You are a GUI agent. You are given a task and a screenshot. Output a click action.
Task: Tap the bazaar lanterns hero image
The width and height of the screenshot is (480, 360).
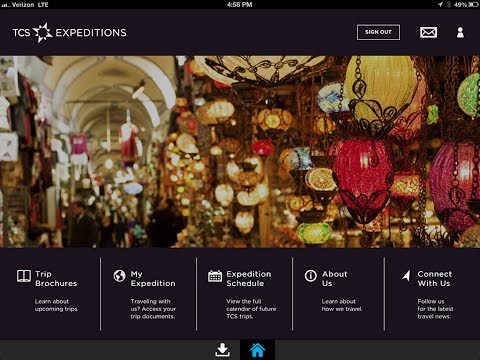(240, 152)
